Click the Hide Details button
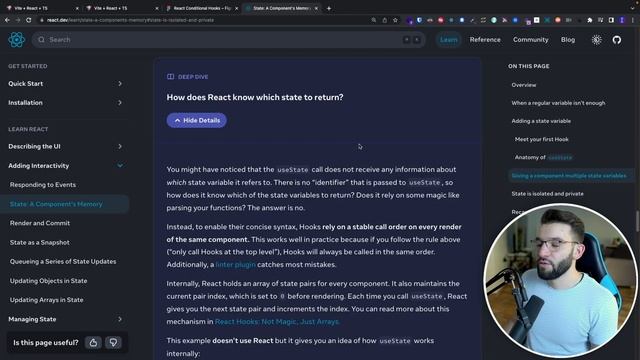 click(197, 120)
